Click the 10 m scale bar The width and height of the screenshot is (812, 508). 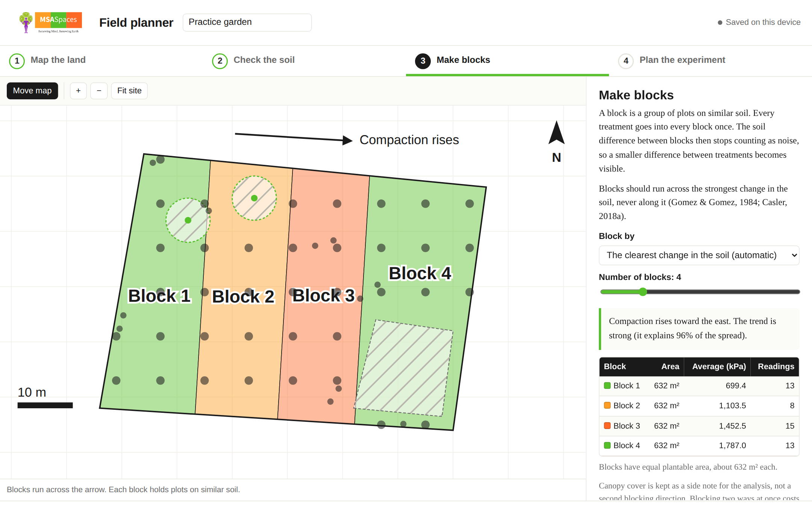coord(45,405)
